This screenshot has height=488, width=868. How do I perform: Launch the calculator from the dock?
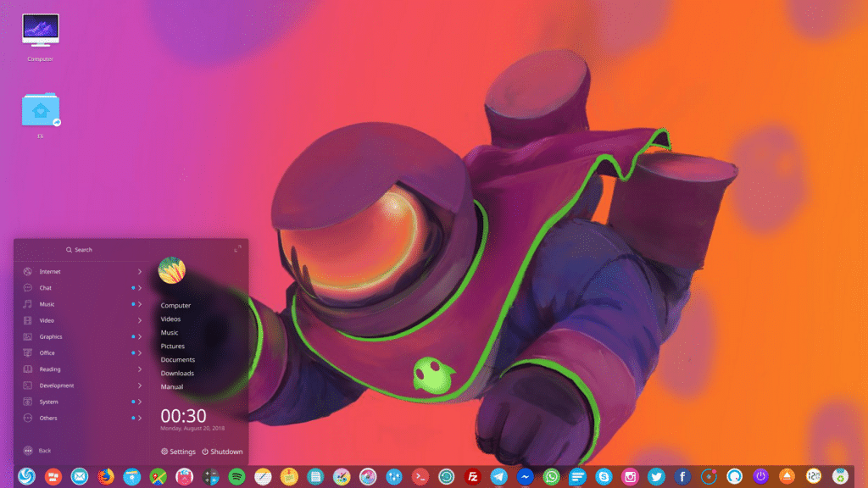point(211,476)
